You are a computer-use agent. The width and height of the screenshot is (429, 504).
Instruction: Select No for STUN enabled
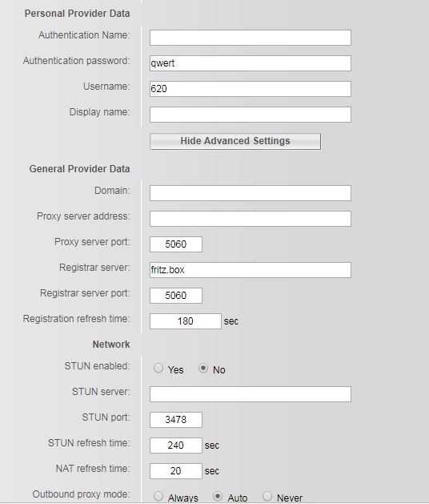tap(203, 368)
